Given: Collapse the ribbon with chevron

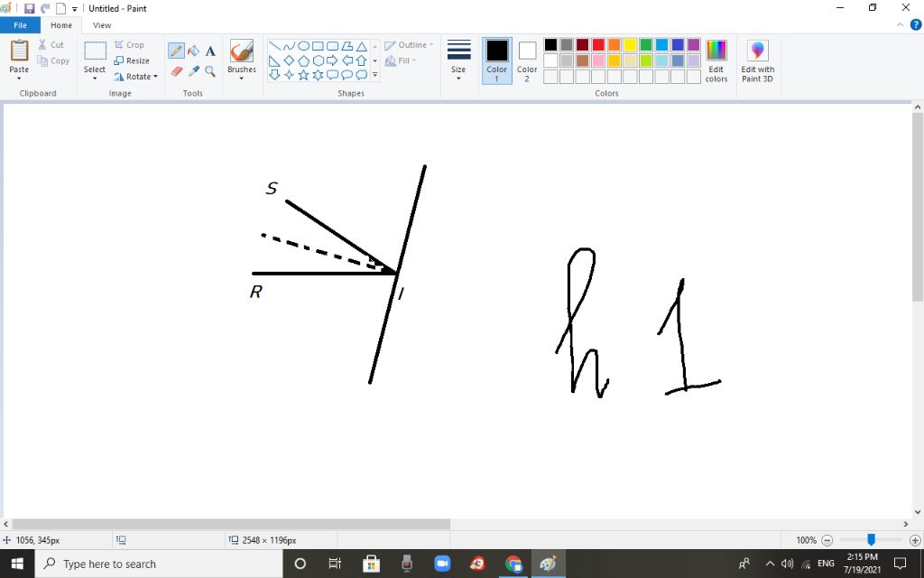Looking at the screenshot, I should (900, 24).
